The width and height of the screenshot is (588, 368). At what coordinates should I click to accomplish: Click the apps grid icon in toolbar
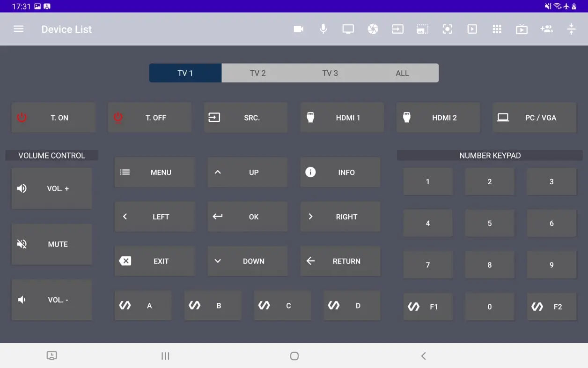pos(497,29)
